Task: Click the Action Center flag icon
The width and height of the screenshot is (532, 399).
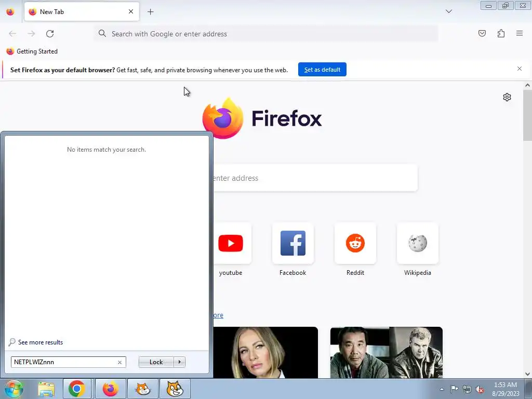Action: point(454,389)
